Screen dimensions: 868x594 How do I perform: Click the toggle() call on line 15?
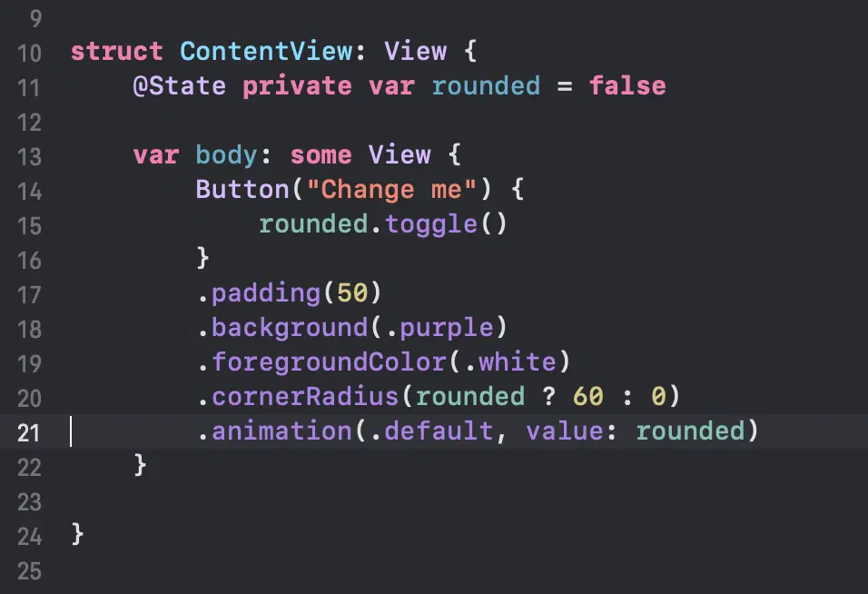pyautogui.click(x=446, y=224)
